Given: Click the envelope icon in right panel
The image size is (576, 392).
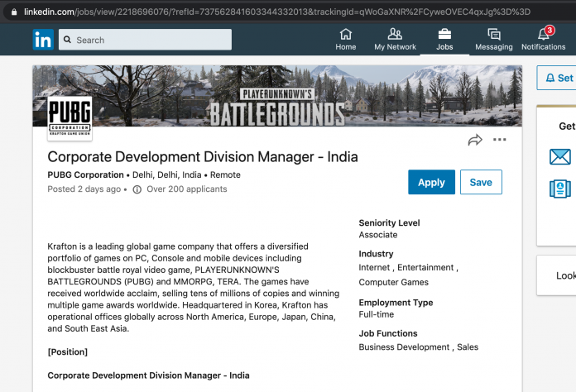Looking at the screenshot, I should (560, 156).
